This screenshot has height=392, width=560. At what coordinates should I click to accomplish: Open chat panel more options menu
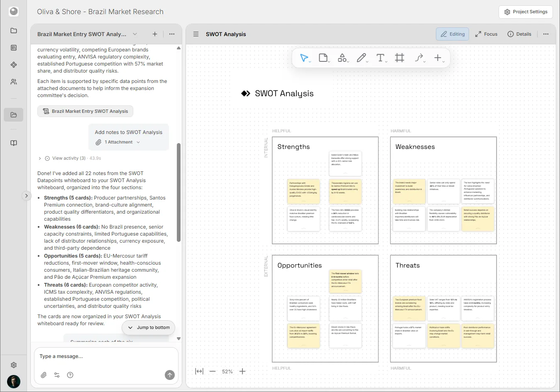point(172,34)
